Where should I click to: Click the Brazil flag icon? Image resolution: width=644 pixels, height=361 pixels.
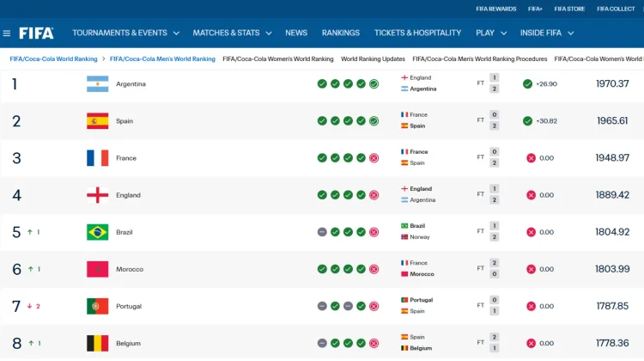(97, 232)
